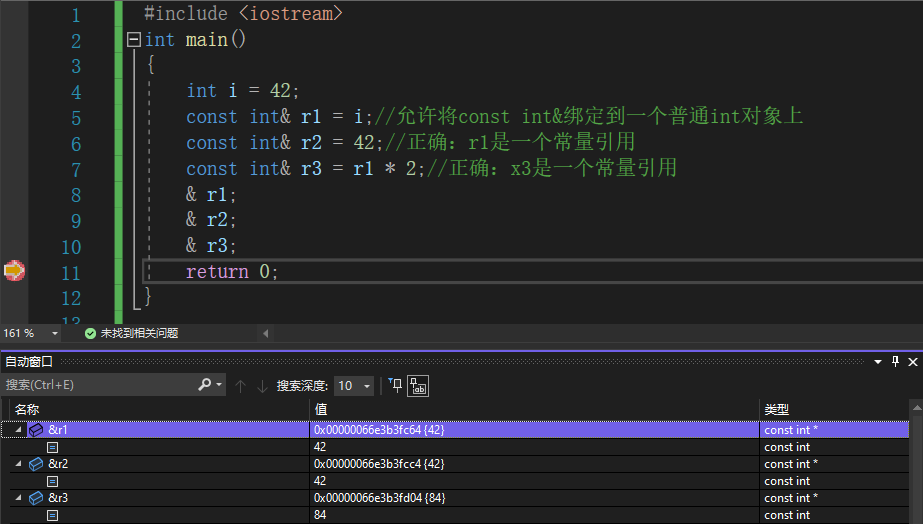Click the 名称 column header

point(27,409)
